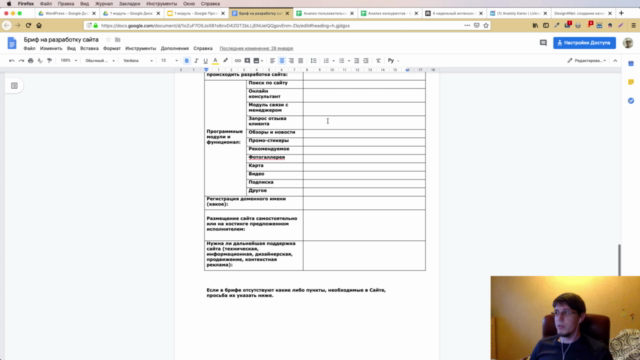640x360 pixels.
Task: Open Tasks in the side panel
Action: click(631, 100)
